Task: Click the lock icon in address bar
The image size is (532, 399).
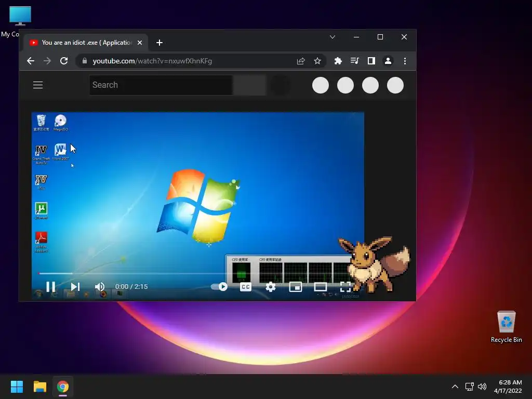Action: (x=85, y=61)
